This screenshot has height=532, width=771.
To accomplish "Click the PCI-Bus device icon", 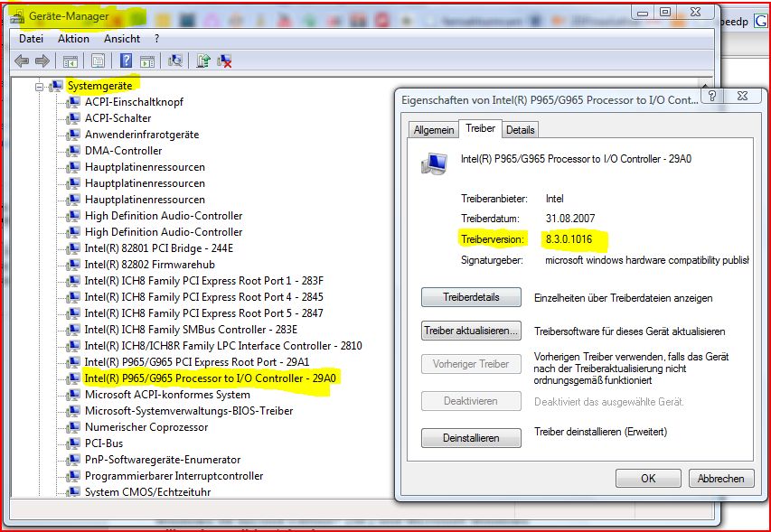I will pos(73,443).
